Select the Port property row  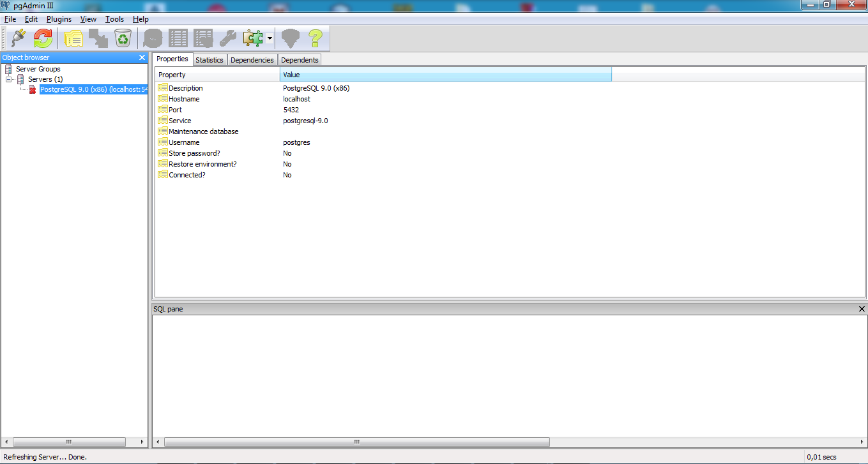click(383, 110)
